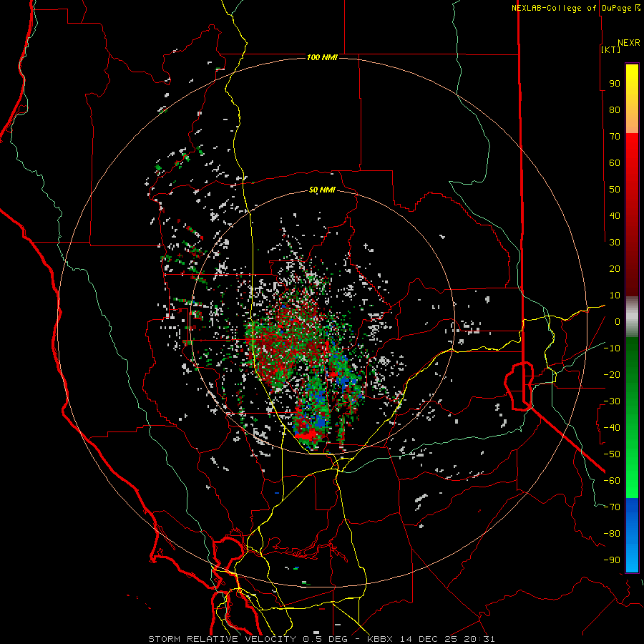The image size is (644, 644).
Task: Click the yellow top segment of color bar
Action: point(632,98)
